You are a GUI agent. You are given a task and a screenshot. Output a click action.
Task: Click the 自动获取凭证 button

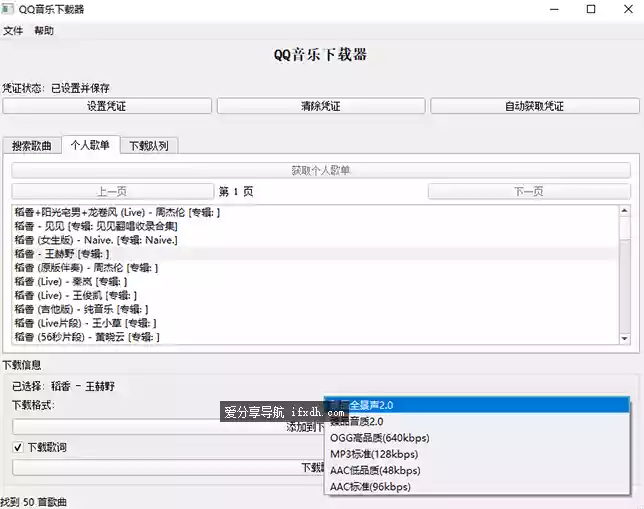point(535,106)
